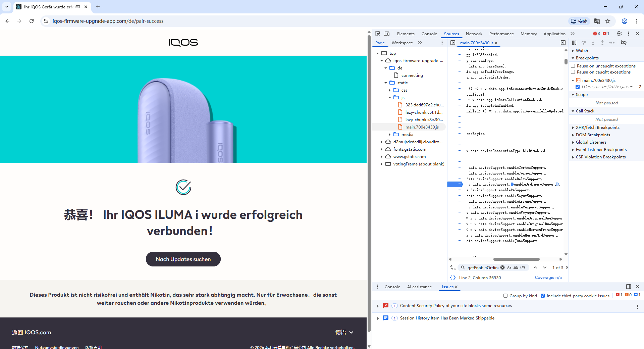644x349 pixels.
Task: Jump to the next search match
Action: pyautogui.click(x=545, y=267)
